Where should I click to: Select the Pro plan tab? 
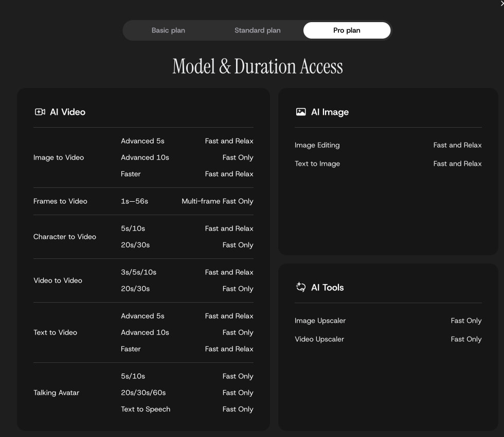(x=347, y=30)
